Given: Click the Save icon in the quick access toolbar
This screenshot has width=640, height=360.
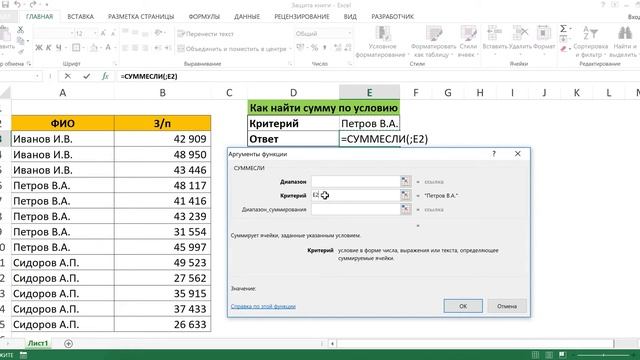Looking at the screenshot, I should 5,5.
